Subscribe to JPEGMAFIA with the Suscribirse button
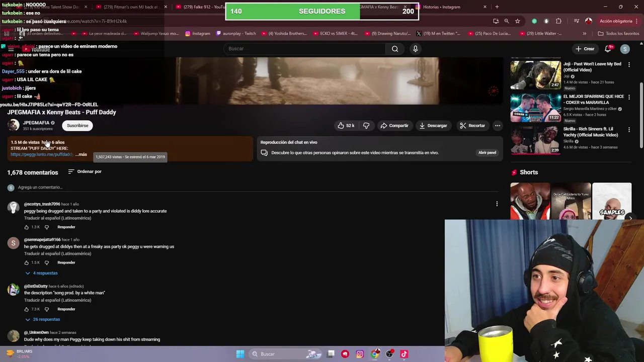Image resolution: width=644 pixels, height=362 pixels. click(x=77, y=126)
